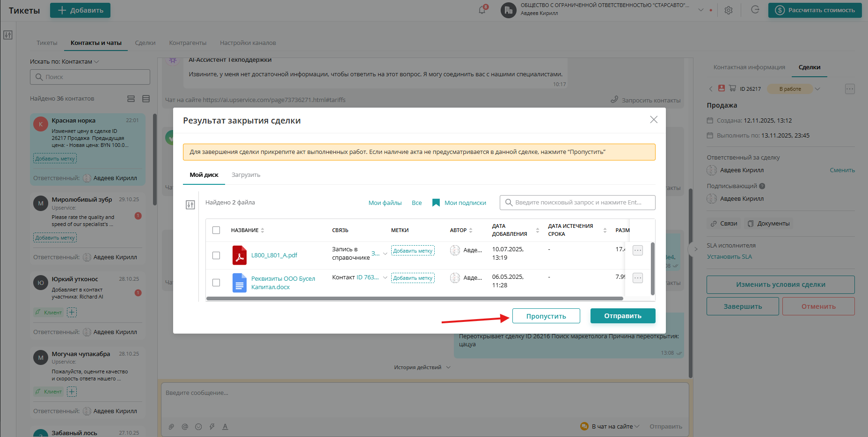The image size is (868, 437).
Task: Open the filter sliders icon in left sidebar
Action: [8, 35]
